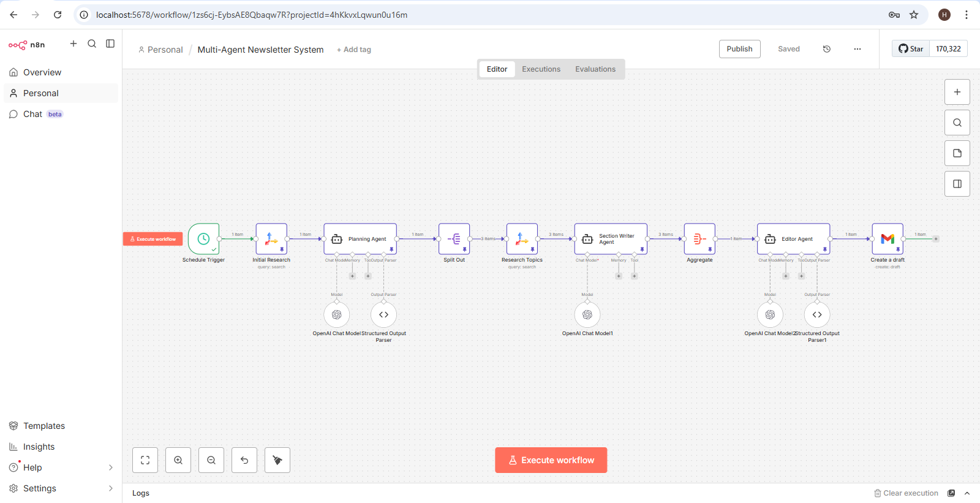Image resolution: width=980 pixels, height=503 pixels.
Task: Click the Split Out node icon
Action: tap(454, 239)
